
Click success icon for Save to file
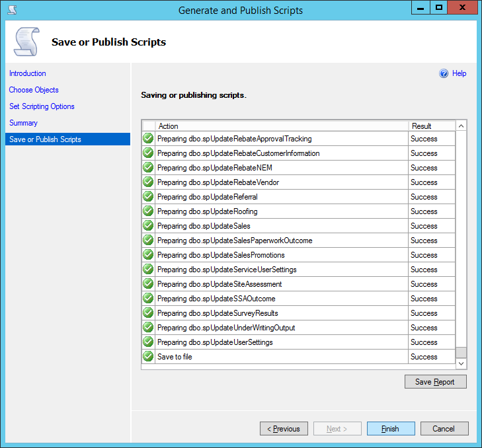point(148,357)
